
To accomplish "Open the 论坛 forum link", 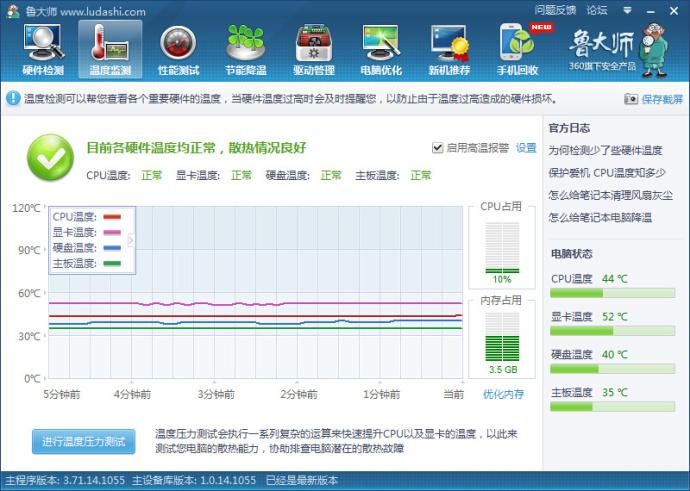I will (596, 10).
